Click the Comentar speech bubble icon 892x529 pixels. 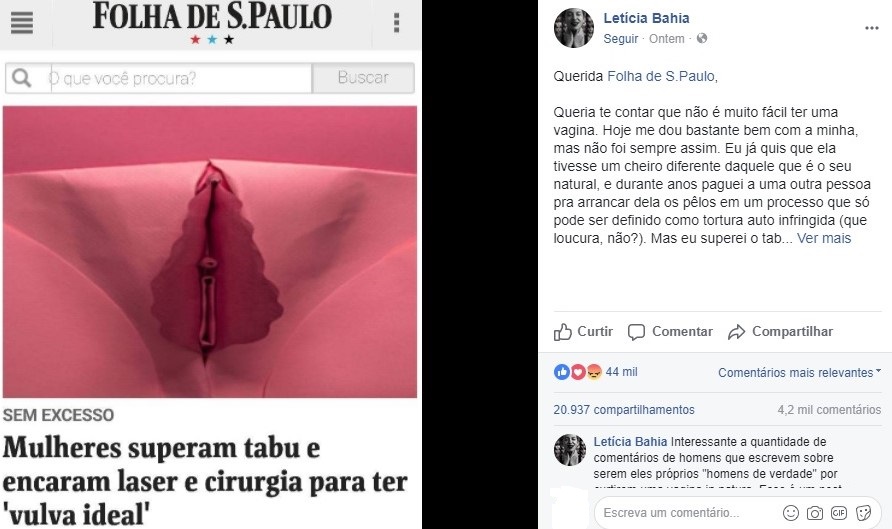point(636,332)
